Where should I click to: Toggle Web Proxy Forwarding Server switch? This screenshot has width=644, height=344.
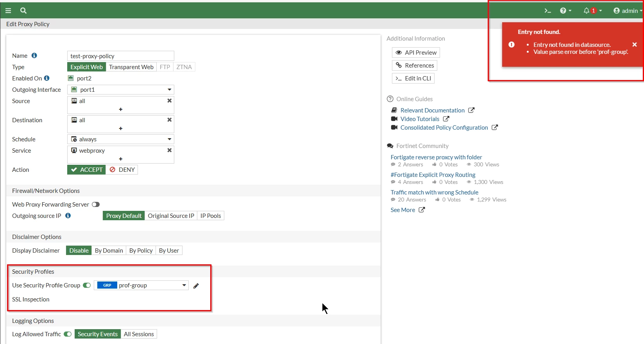tap(96, 205)
